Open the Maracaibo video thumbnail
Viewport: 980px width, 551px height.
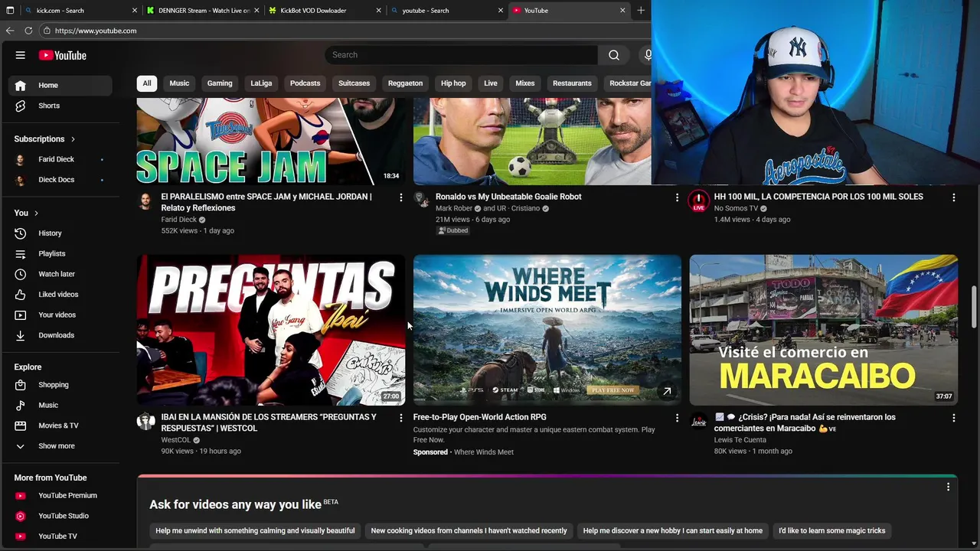[x=823, y=330]
